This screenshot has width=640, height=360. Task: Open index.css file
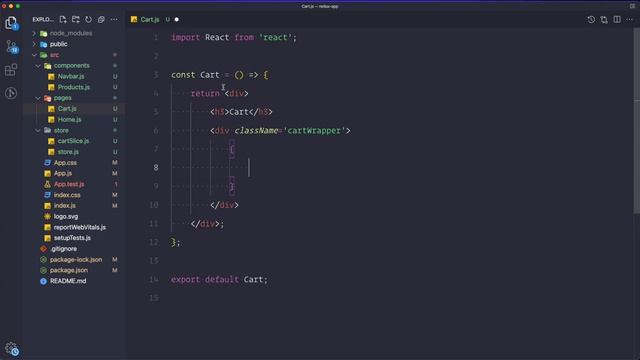click(x=67, y=195)
